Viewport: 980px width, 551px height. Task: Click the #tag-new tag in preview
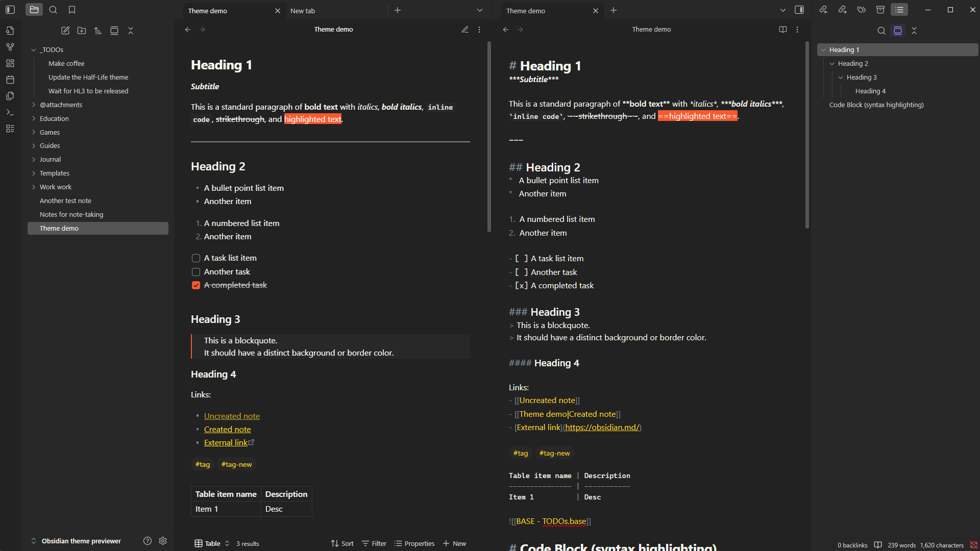pos(236,464)
